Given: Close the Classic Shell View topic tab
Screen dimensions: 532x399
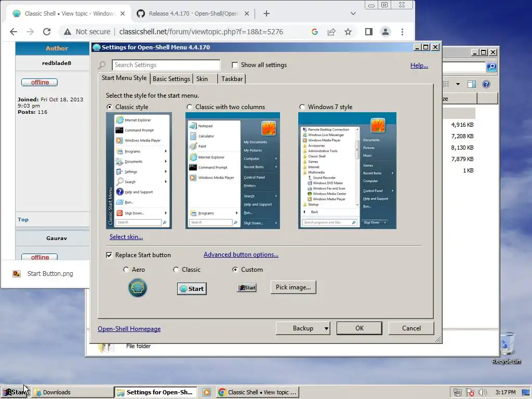Looking at the screenshot, I should coord(123,14).
